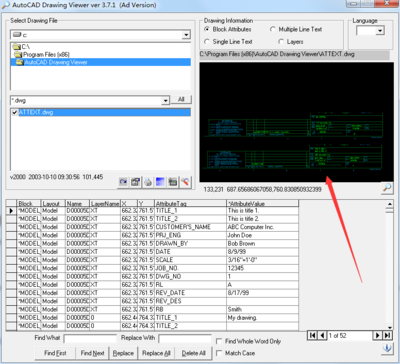Image resolution: width=400 pixels, height=364 pixels.
Task: Click the Replace All button
Action: point(156,353)
